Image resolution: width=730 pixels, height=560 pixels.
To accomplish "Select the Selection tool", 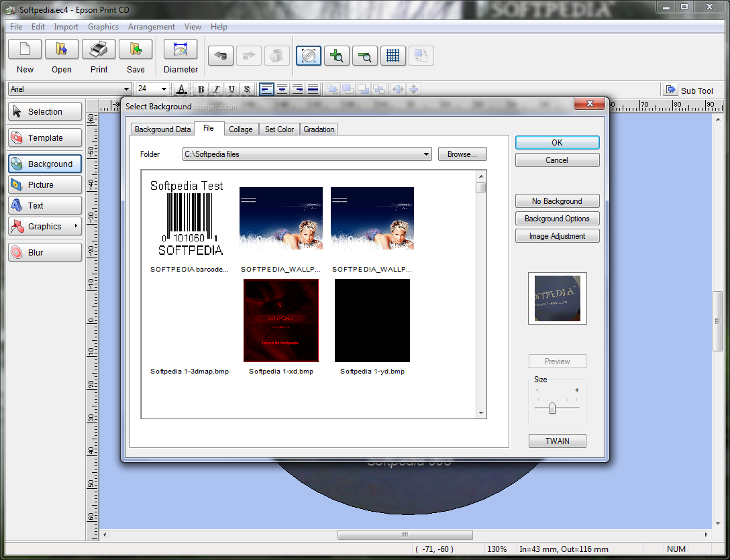I will [45, 112].
